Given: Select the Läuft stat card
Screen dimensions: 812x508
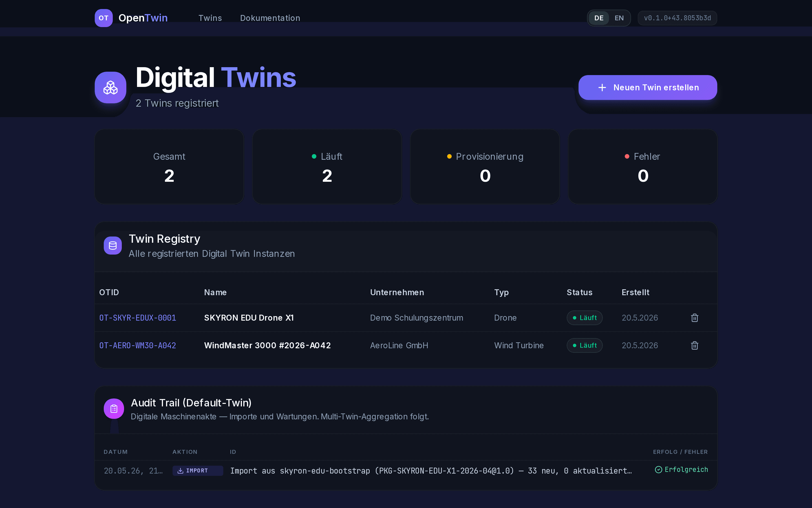Looking at the screenshot, I should (x=327, y=167).
